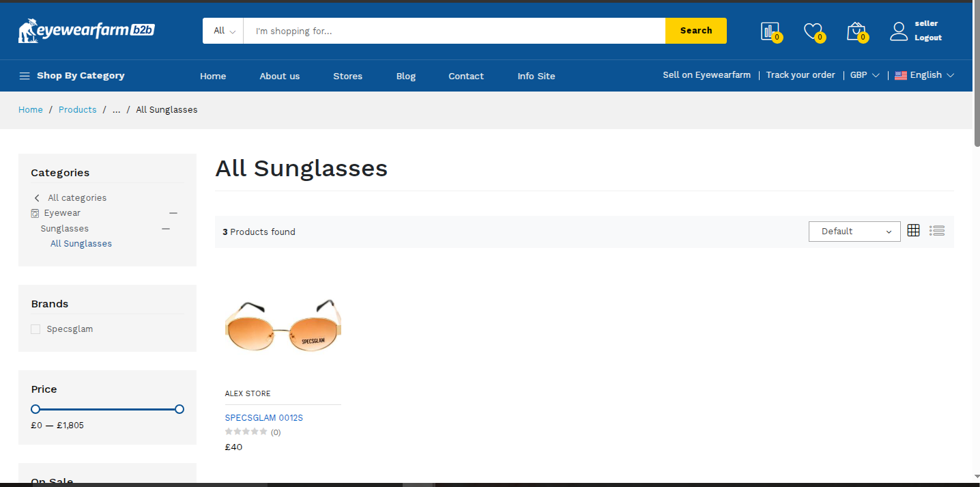980x487 pixels.
Task: Open the Blog page
Action: click(406, 76)
